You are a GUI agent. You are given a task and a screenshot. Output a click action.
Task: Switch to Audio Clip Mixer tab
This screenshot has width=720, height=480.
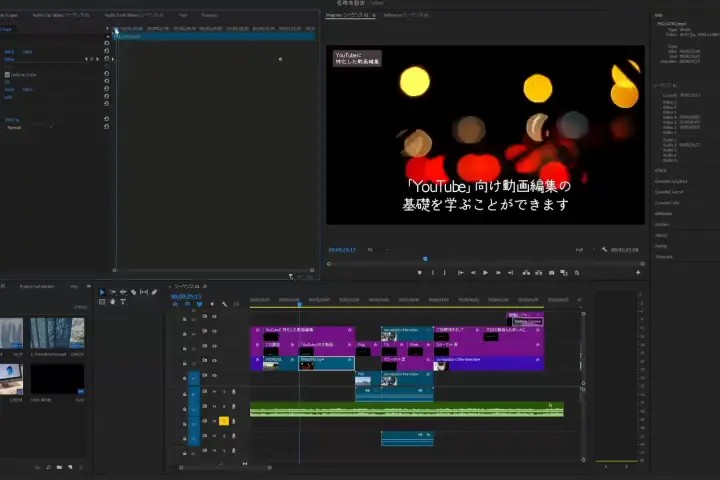click(61, 15)
